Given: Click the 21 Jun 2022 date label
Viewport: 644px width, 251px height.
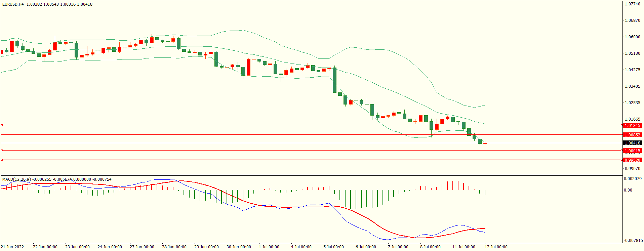Looking at the screenshot, I should click(12, 247).
